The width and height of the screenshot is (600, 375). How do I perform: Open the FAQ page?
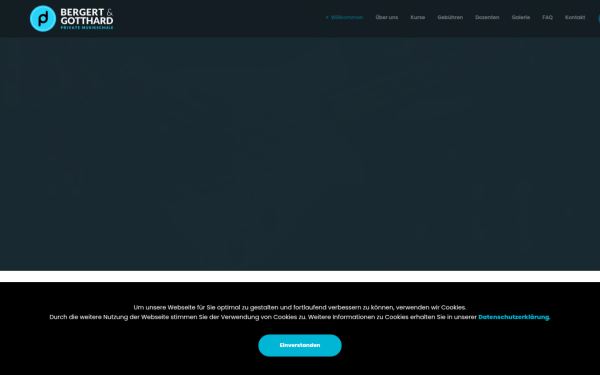pyautogui.click(x=547, y=17)
